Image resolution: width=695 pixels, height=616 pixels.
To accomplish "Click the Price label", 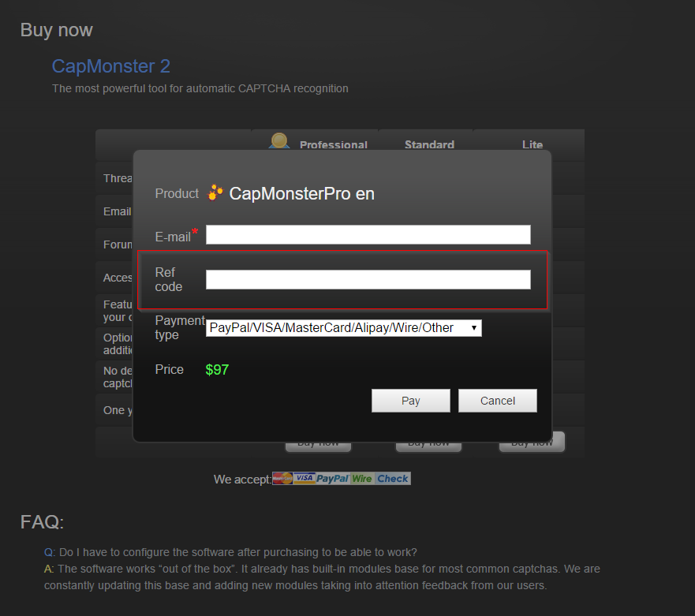I will click(170, 370).
